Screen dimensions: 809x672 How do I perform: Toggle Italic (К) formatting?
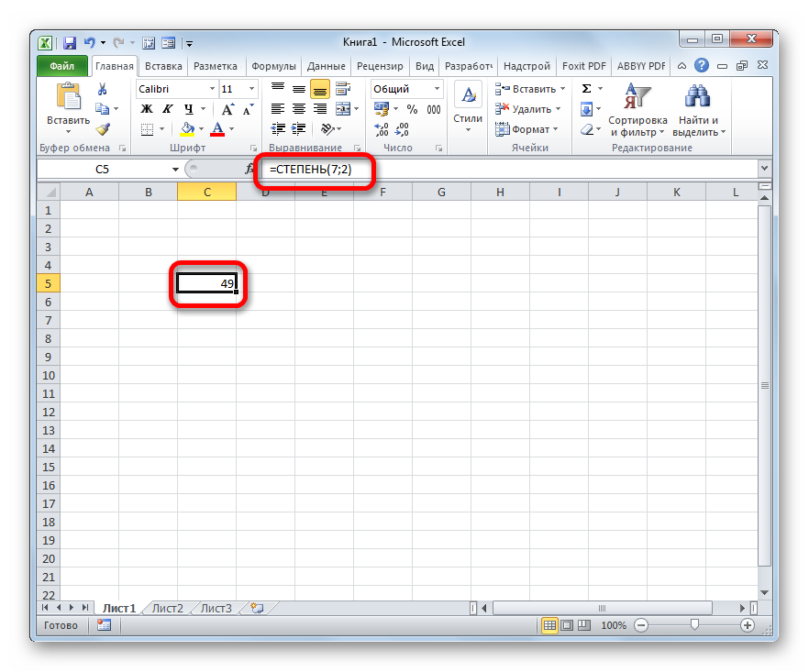point(165,109)
